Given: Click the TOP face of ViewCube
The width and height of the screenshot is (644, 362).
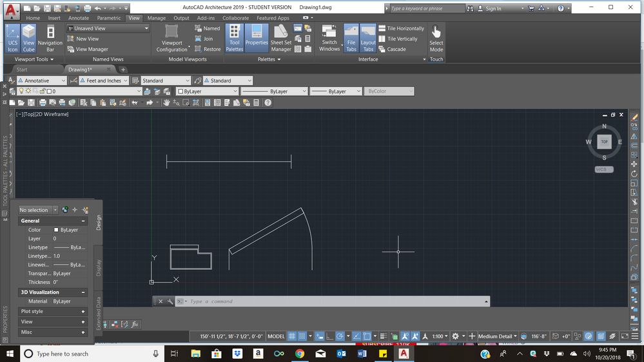Looking at the screenshot, I should [604, 142].
